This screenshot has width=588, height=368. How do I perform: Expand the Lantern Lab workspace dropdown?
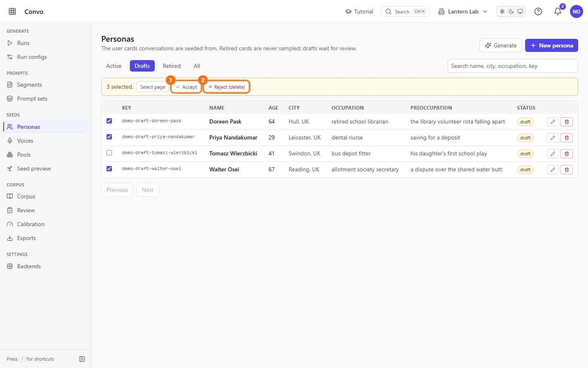point(463,11)
